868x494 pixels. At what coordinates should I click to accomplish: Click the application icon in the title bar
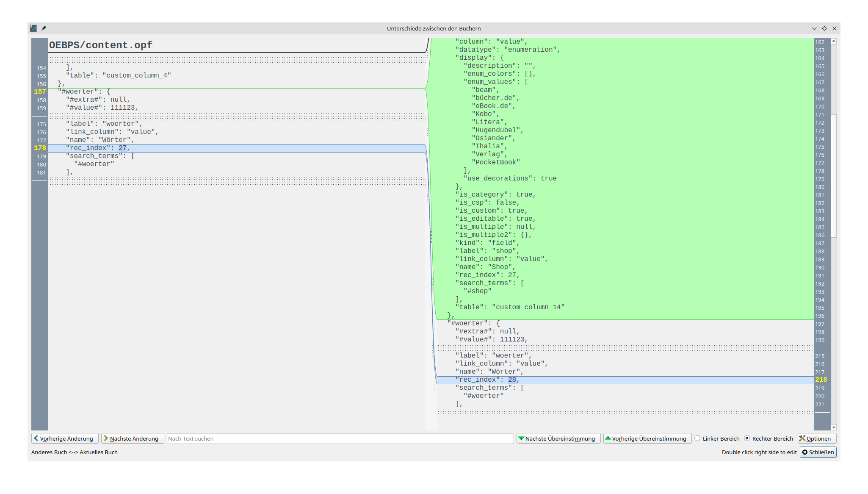(x=33, y=28)
